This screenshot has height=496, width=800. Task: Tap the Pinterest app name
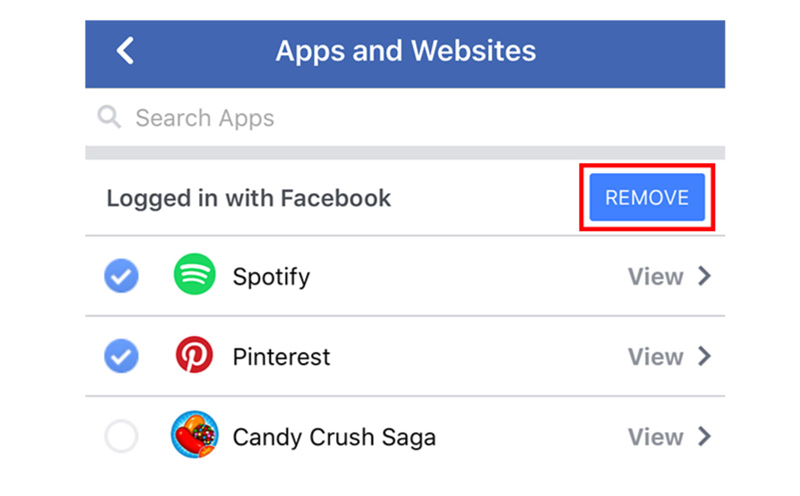click(x=281, y=357)
